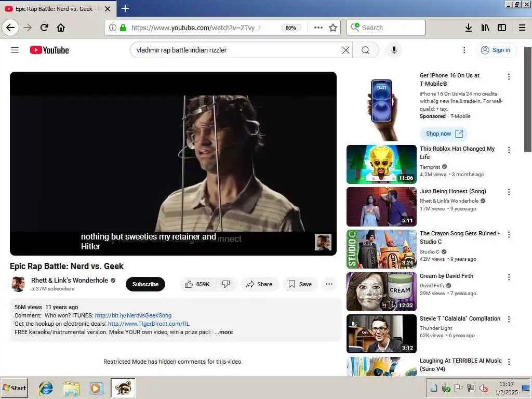The image size is (532, 399).
Task: Click the green padlock security icon
Action: [x=123, y=28]
